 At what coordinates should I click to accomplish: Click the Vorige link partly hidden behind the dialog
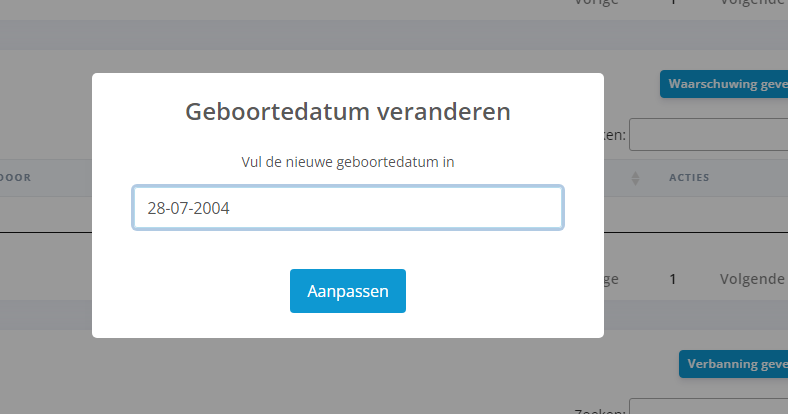(612, 279)
